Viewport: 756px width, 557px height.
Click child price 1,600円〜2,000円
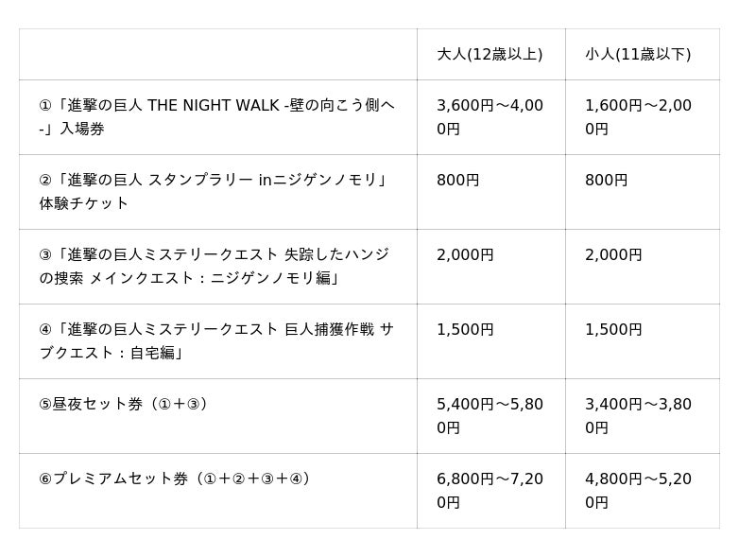638,116
